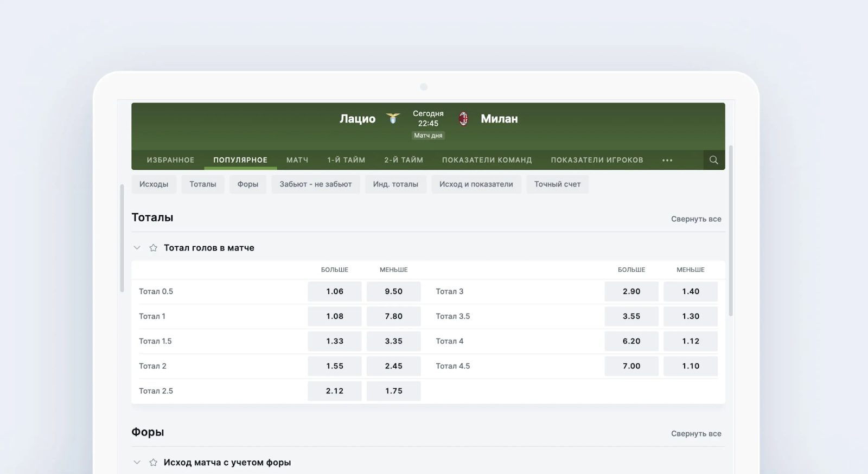The width and height of the screenshot is (868, 474).
Task: Collapse the Тотал голов в матче section
Action: click(137, 248)
